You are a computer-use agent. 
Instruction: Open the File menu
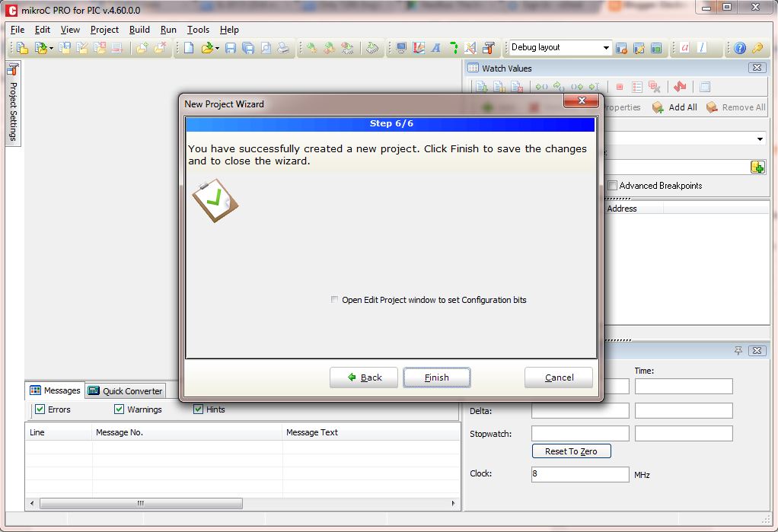coord(18,30)
